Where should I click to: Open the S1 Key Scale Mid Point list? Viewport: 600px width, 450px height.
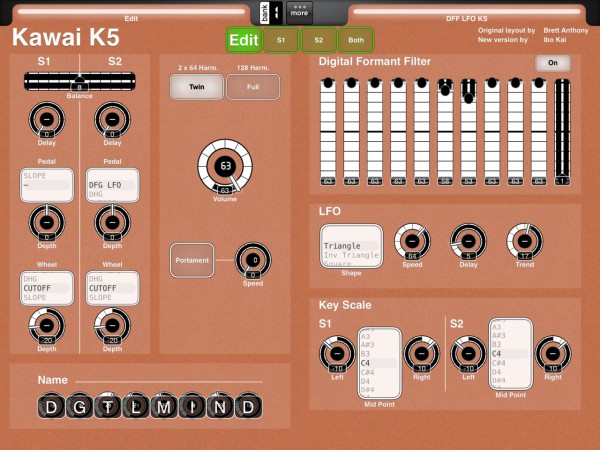[x=380, y=363]
